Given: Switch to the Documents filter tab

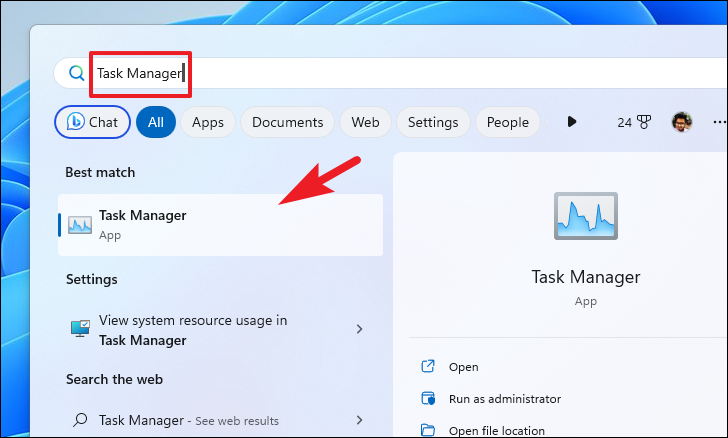Looking at the screenshot, I should (x=287, y=122).
